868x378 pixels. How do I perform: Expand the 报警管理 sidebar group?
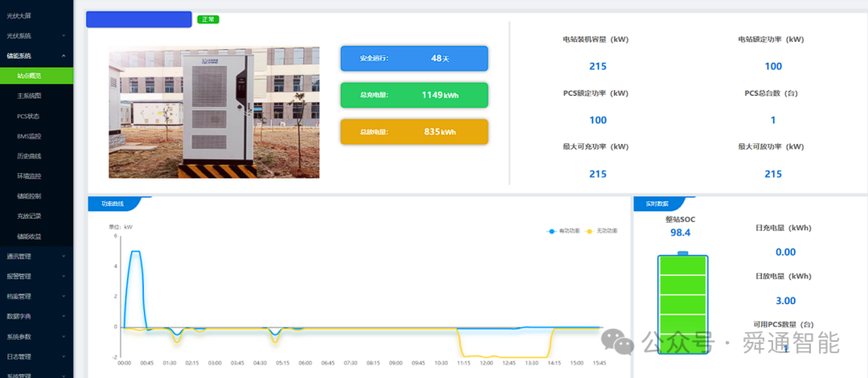click(36, 277)
